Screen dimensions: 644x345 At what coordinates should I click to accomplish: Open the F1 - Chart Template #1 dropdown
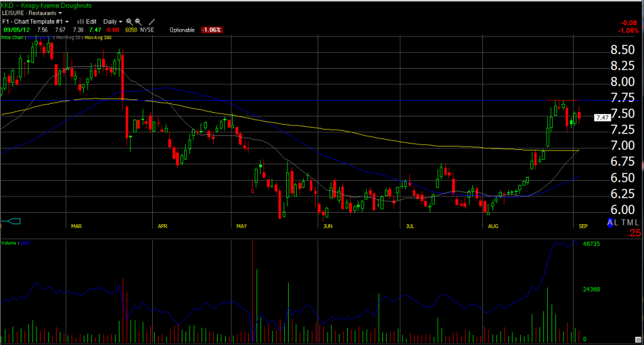tap(36, 21)
